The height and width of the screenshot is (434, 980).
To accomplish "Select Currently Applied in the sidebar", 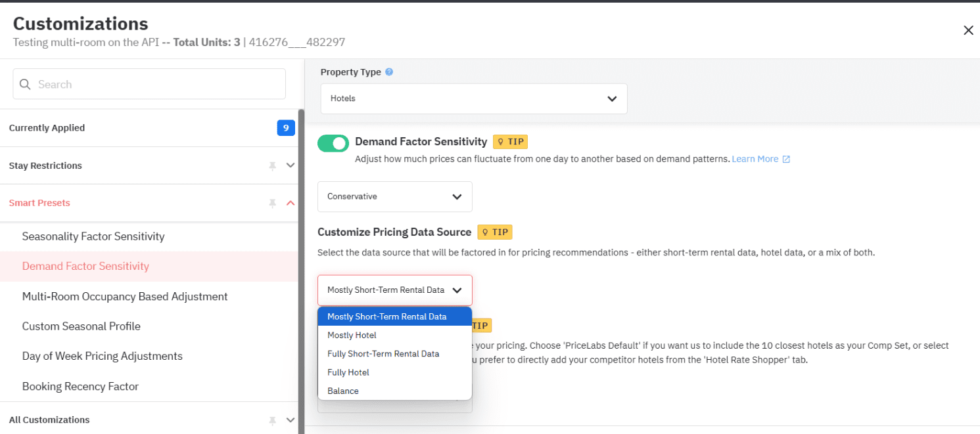I will click(47, 128).
